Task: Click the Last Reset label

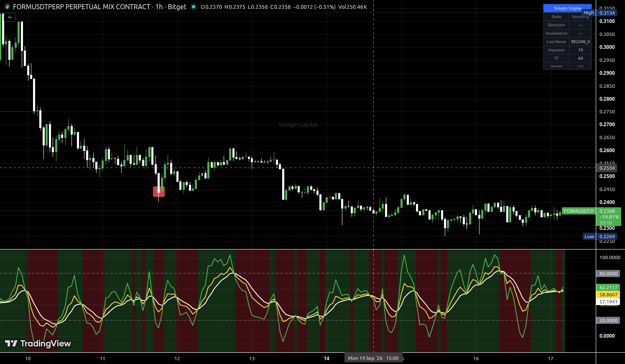Action: [556, 42]
